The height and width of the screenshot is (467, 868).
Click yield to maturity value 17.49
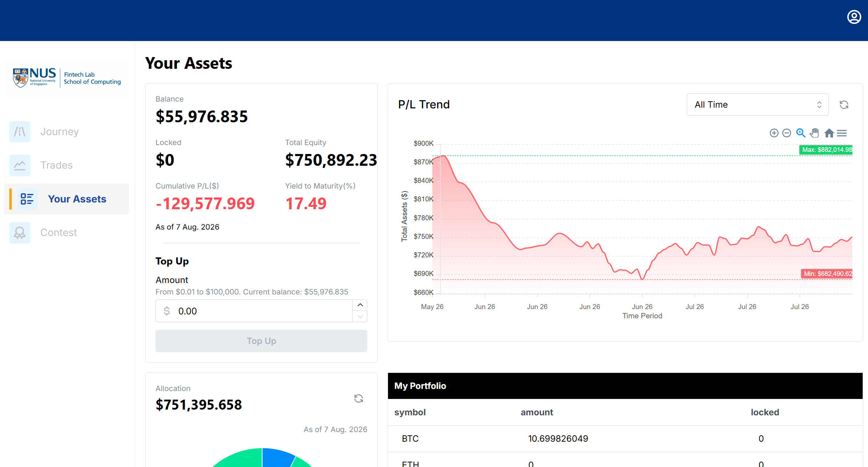click(306, 204)
